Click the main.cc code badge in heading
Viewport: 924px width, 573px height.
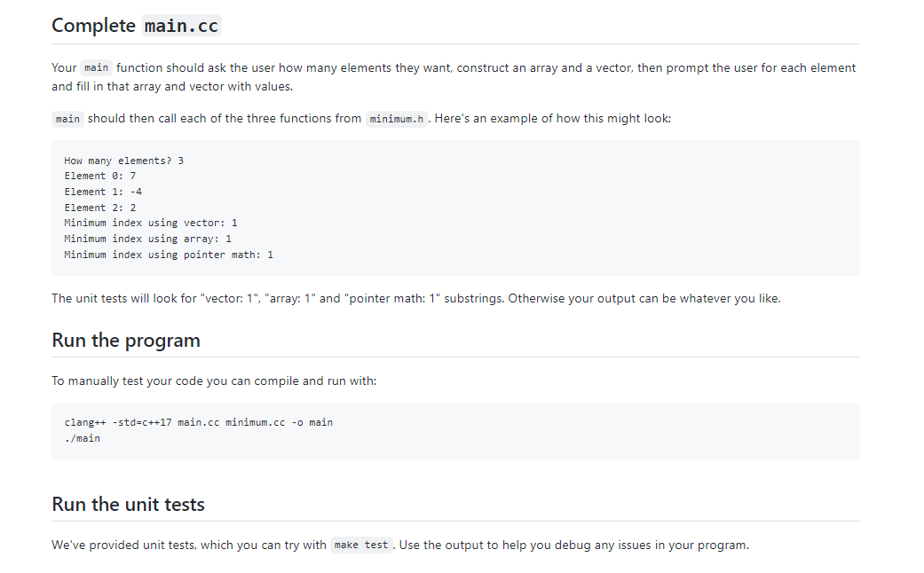pyautogui.click(x=181, y=26)
